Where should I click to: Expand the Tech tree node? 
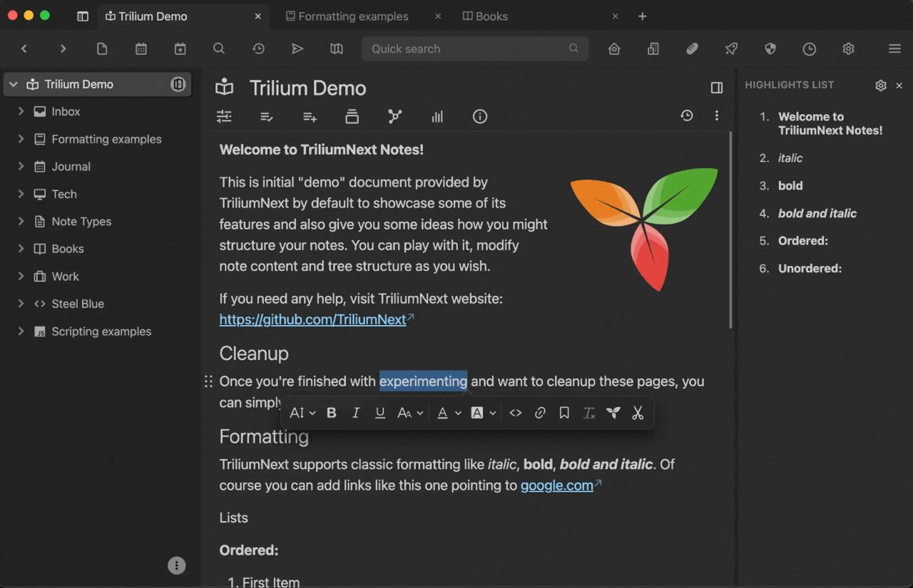(21, 194)
